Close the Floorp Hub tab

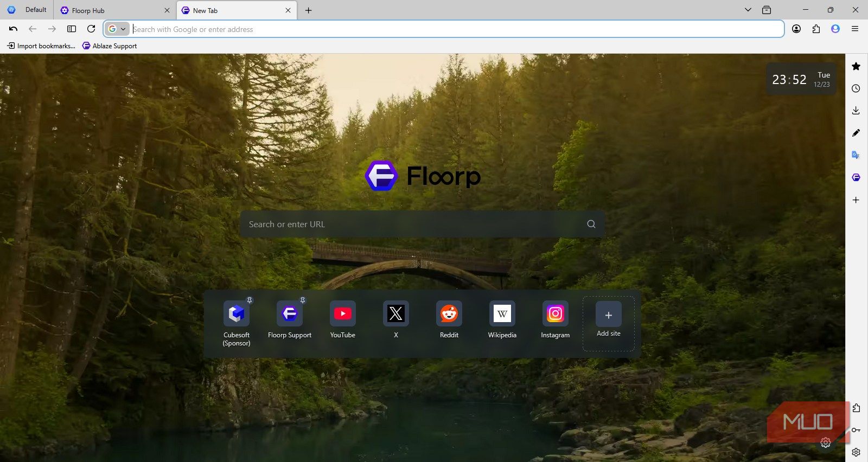(x=167, y=10)
